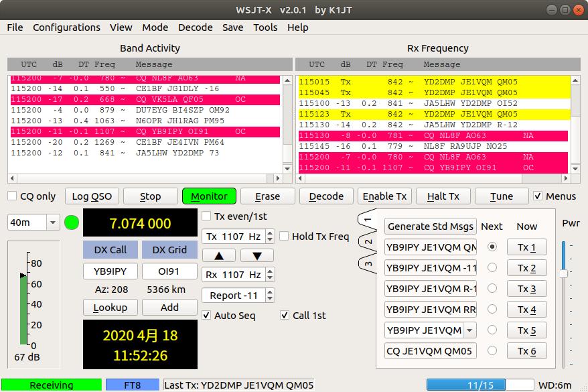Click the Lookup button
Screen dimensions: 588x392
(111, 308)
